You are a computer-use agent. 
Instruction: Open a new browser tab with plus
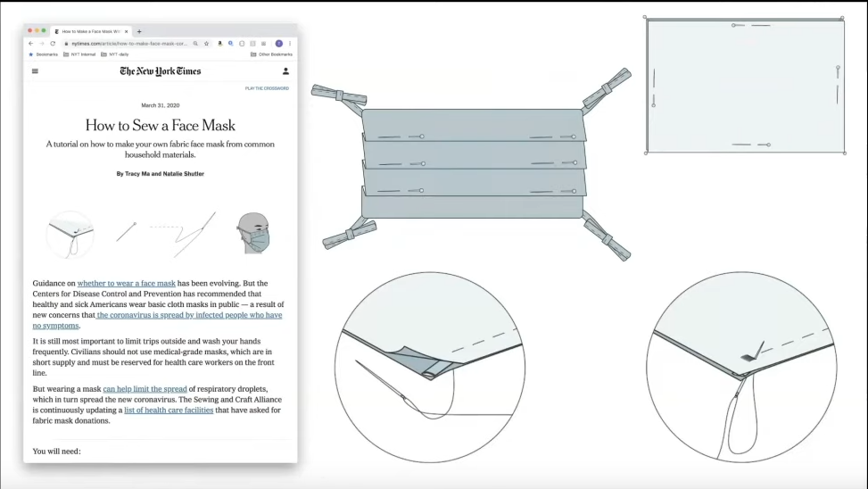(139, 31)
